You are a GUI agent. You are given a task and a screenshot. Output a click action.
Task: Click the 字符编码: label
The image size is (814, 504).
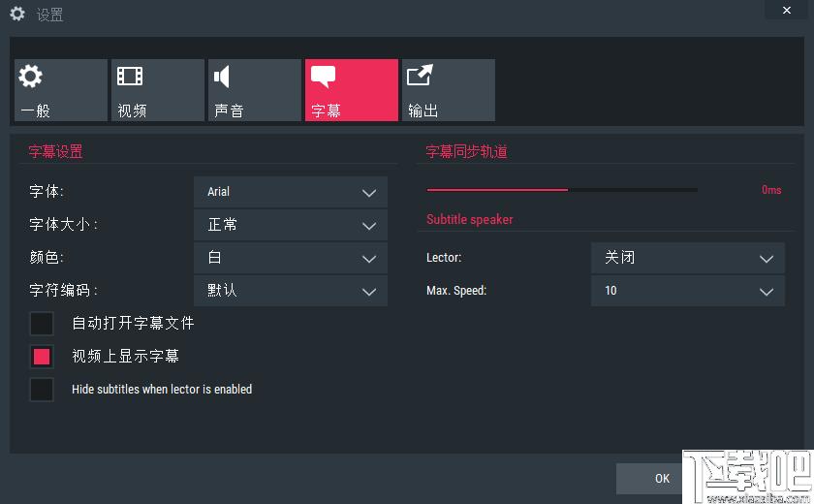[63, 290]
